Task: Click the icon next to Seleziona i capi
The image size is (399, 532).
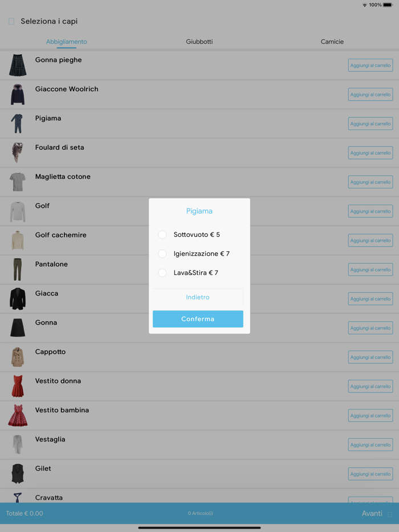Action: pyautogui.click(x=11, y=22)
